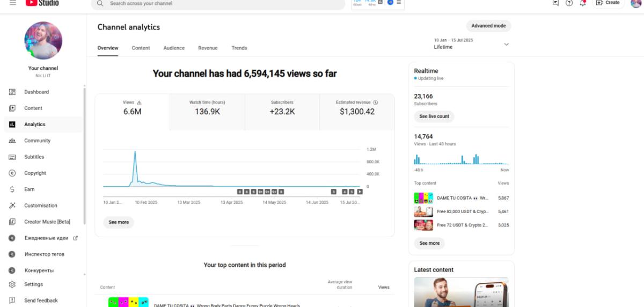Open the Конкуренты sidebar icon

(x=12, y=270)
